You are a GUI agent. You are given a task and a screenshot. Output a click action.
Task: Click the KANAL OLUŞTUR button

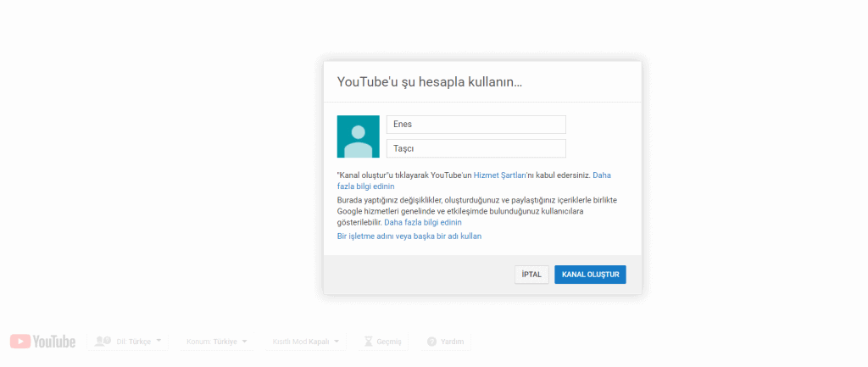(590, 275)
